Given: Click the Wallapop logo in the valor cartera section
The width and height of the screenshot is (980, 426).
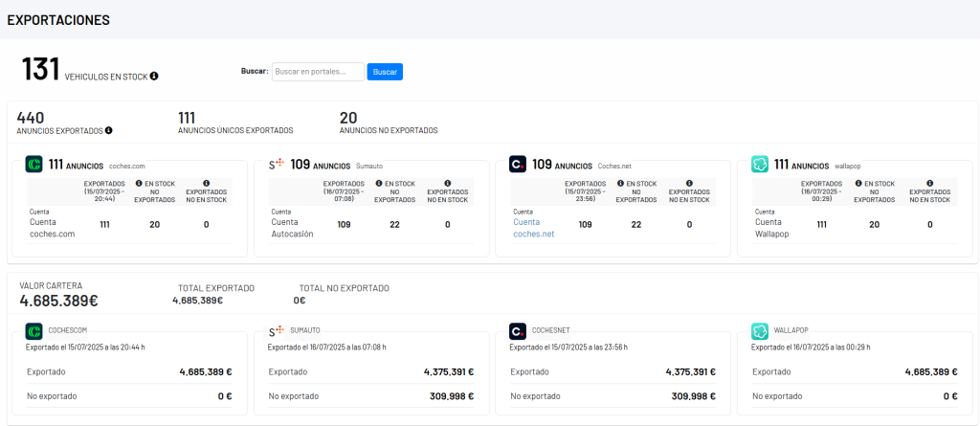Looking at the screenshot, I should 761,331.
